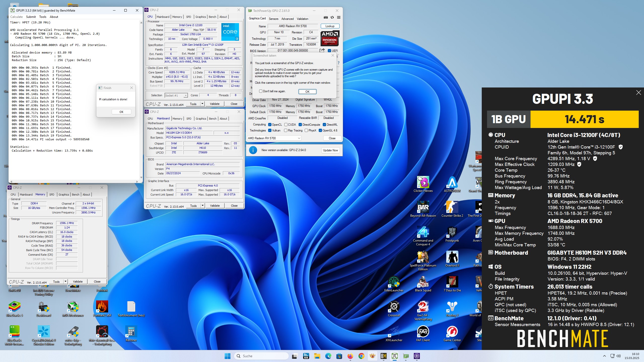Toggle the DirectCompute checkbox
Screen dimensions: 644x362
(x=300, y=125)
